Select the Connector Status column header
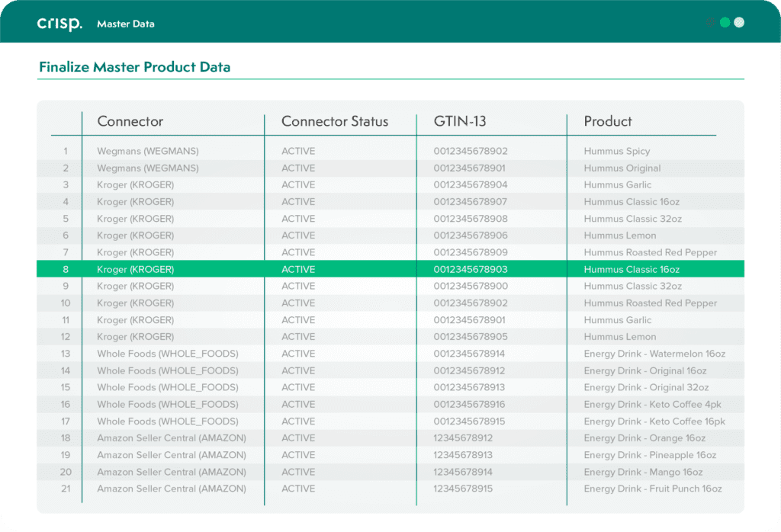Screen dimensions: 781x532 pos(335,121)
